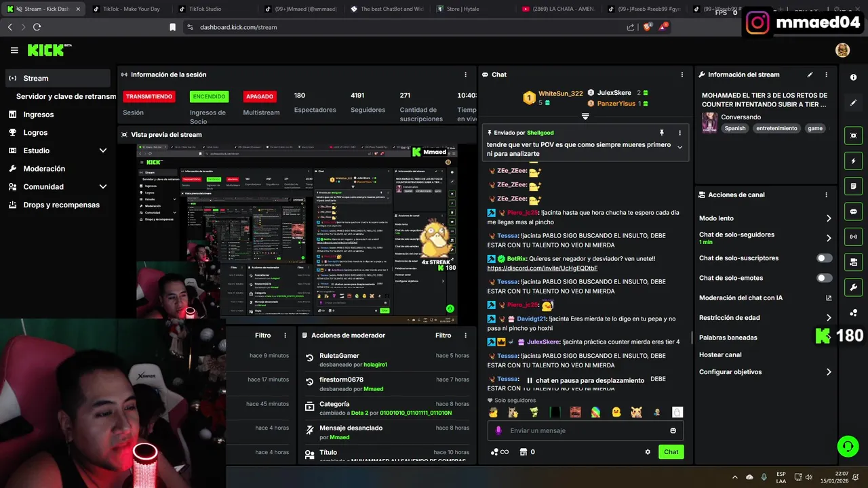Open chat settings gear icon
Viewport: 868px width, 488px height.
[648, 452]
